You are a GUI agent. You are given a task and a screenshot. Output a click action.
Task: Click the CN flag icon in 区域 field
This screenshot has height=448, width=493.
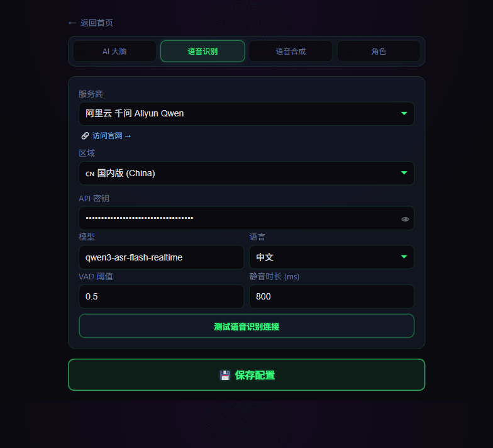90,174
